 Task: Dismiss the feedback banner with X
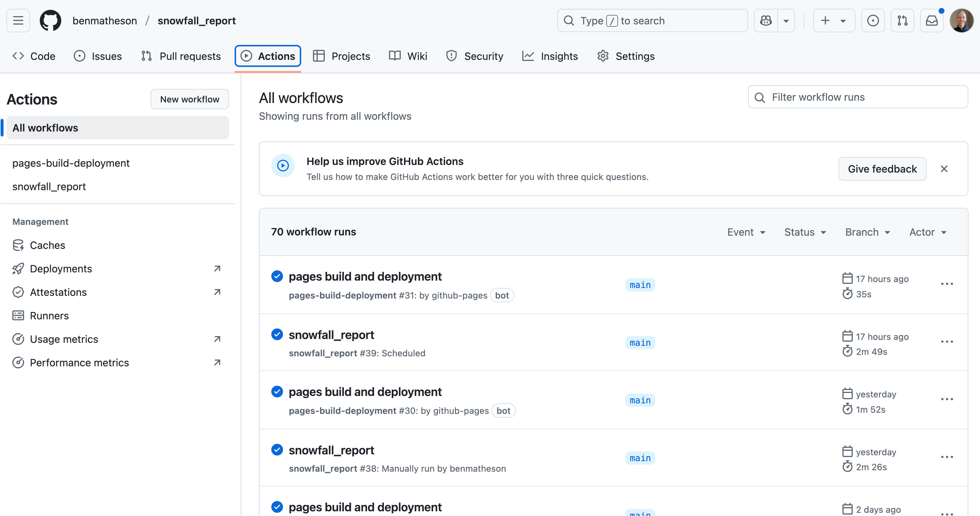tap(944, 169)
